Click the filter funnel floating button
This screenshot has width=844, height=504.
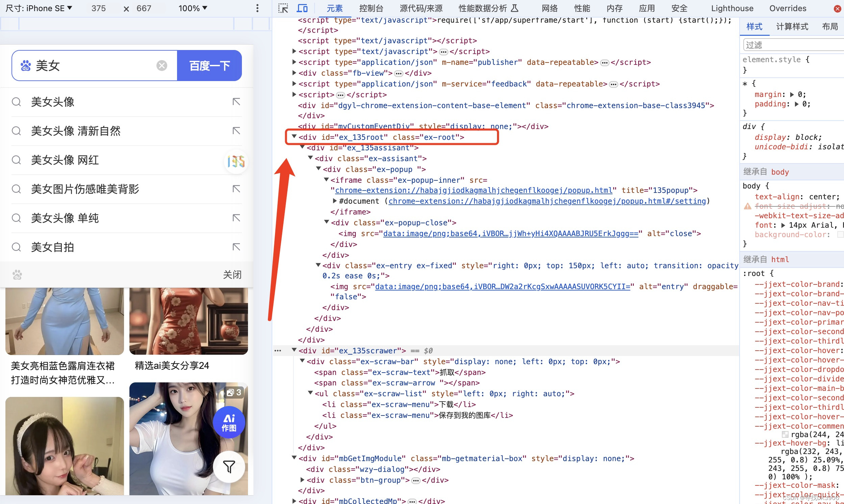229,467
